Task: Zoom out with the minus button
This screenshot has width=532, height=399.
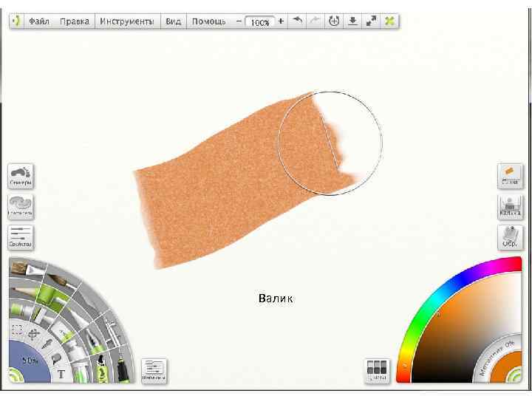Action: point(239,21)
